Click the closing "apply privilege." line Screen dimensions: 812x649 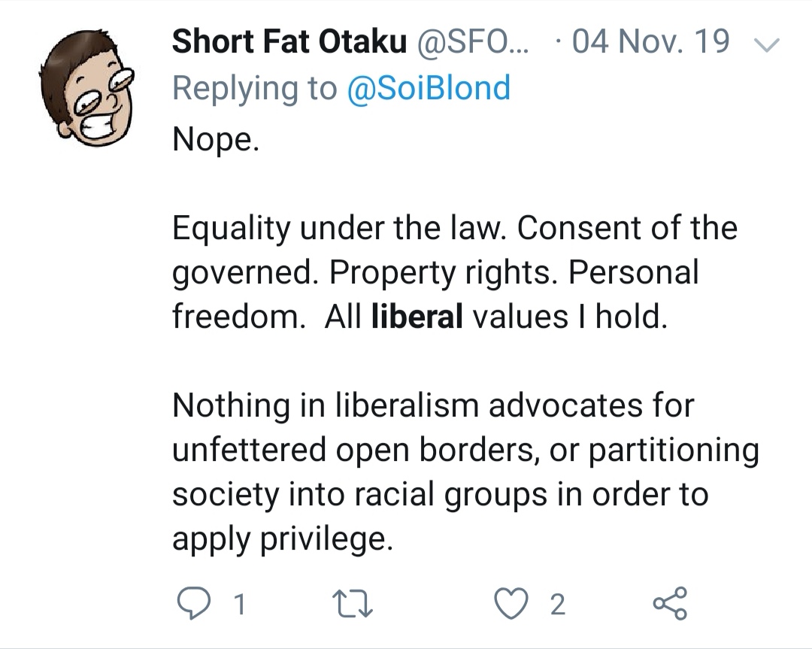pyautogui.click(x=283, y=538)
